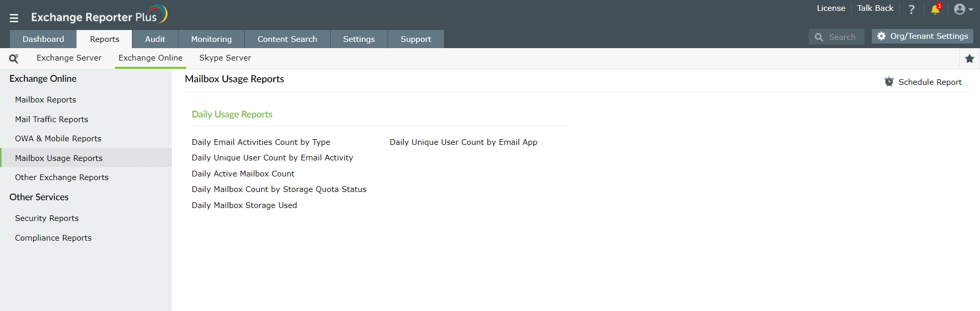This screenshot has height=311, width=980.
Task: Click the Exchange Online sidebar heading
Action: (43, 79)
